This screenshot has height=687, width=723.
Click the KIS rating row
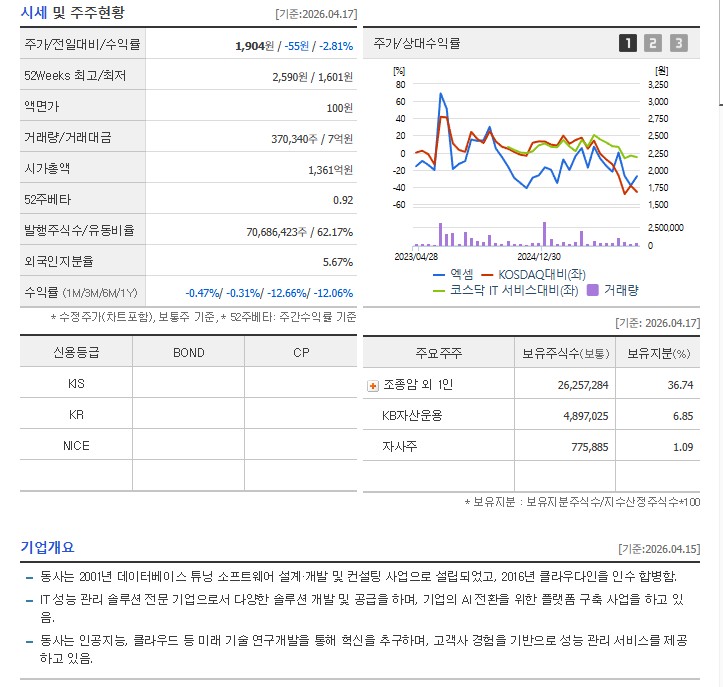coord(188,383)
